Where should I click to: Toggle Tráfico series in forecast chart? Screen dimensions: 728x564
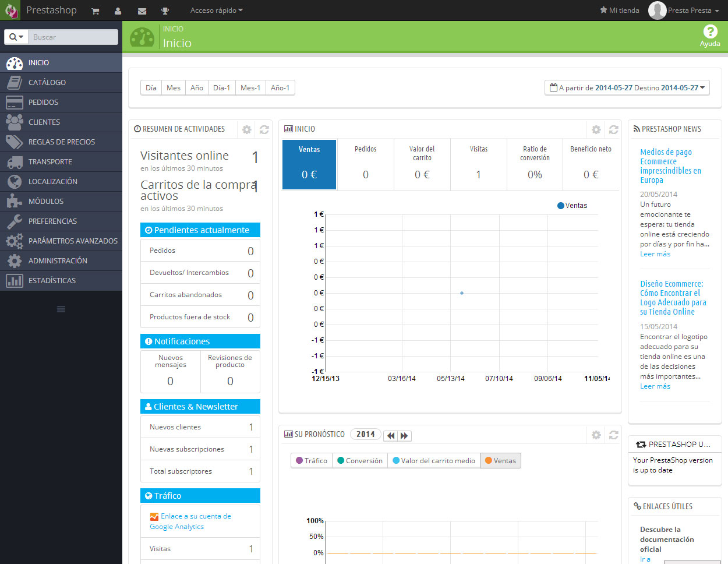pos(312,460)
